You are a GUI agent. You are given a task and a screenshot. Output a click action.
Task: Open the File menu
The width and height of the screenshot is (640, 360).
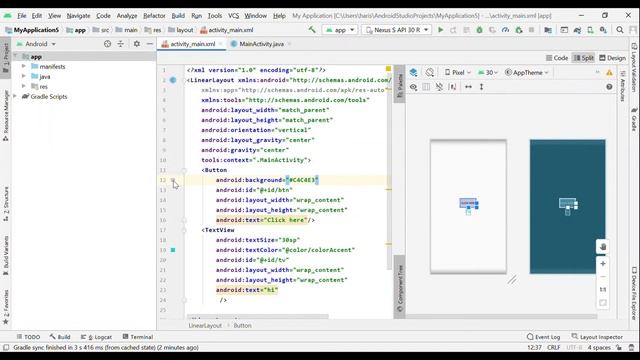(x=22, y=16)
